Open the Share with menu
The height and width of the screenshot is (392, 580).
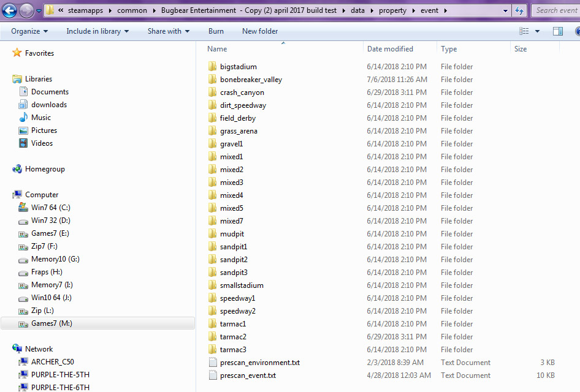tap(169, 31)
